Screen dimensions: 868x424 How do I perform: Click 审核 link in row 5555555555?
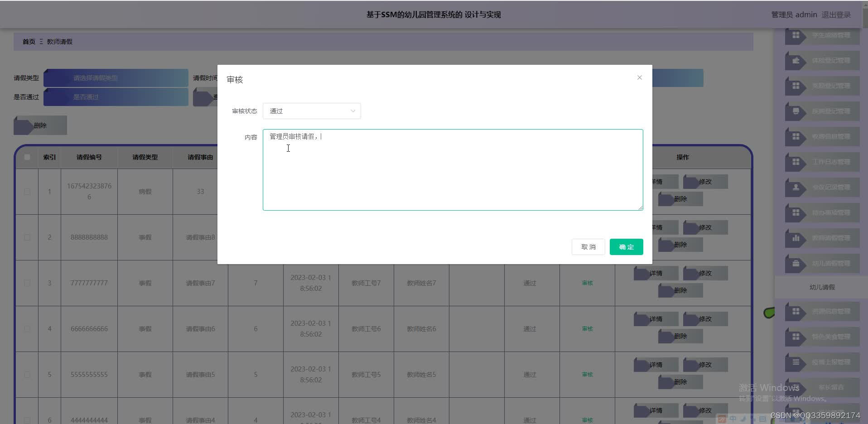coord(587,375)
